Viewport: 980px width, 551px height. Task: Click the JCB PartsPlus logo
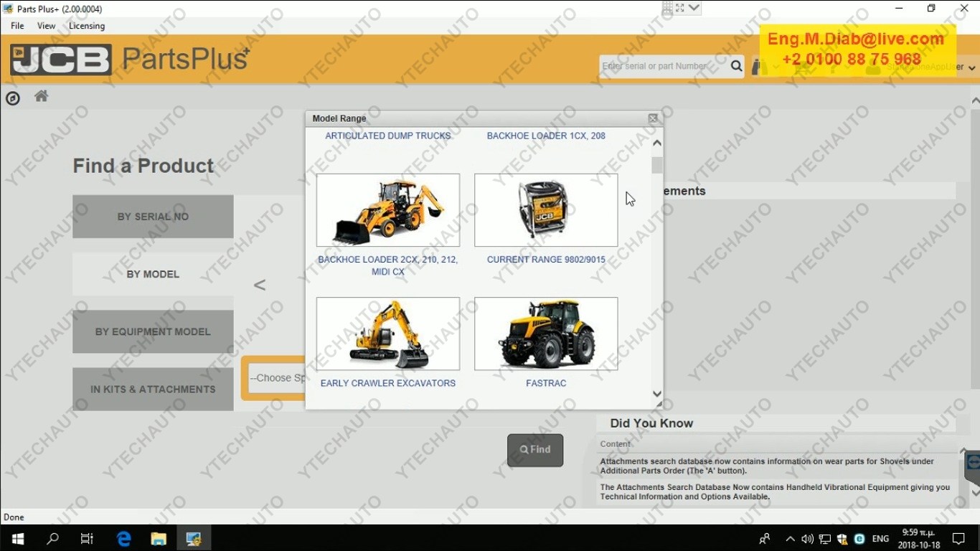click(130, 60)
